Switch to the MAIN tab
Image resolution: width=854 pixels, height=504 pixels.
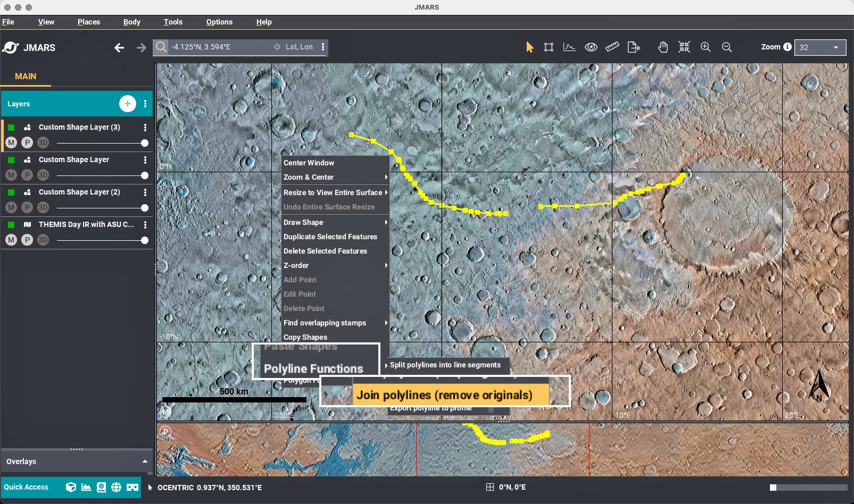click(26, 76)
